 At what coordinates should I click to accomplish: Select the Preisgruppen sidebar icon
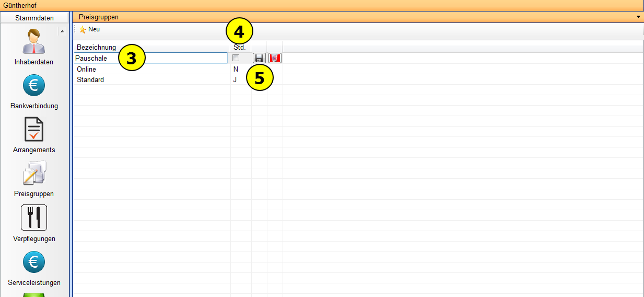click(x=33, y=174)
